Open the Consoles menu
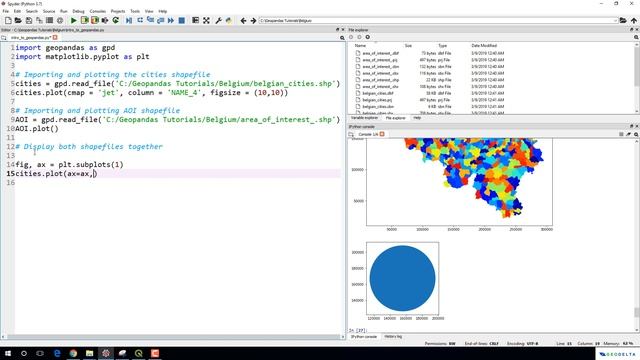640x360 pixels. click(98, 11)
